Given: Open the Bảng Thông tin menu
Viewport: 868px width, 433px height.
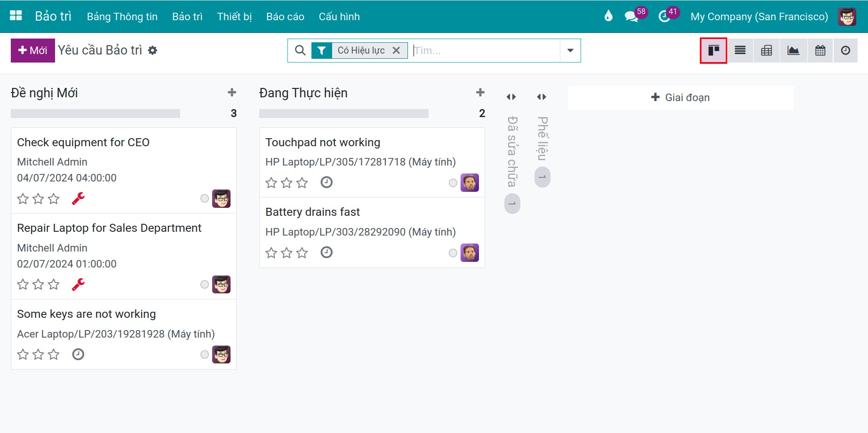Looking at the screenshot, I should tap(122, 16).
